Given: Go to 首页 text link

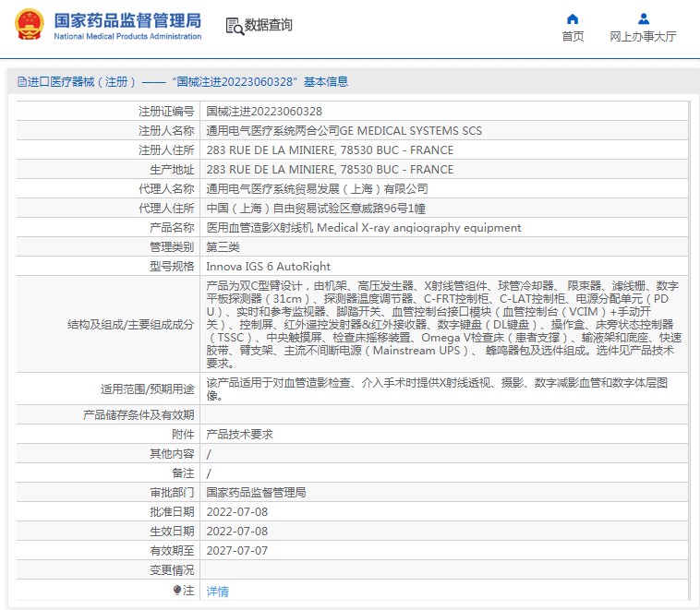Looking at the screenshot, I should 573,37.
